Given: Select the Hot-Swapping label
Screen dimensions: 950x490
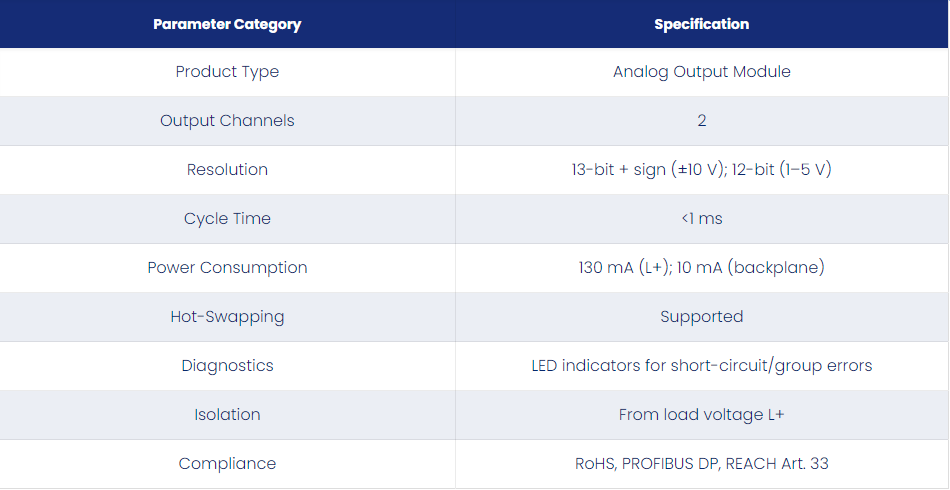Looking at the screenshot, I should pyautogui.click(x=227, y=317).
